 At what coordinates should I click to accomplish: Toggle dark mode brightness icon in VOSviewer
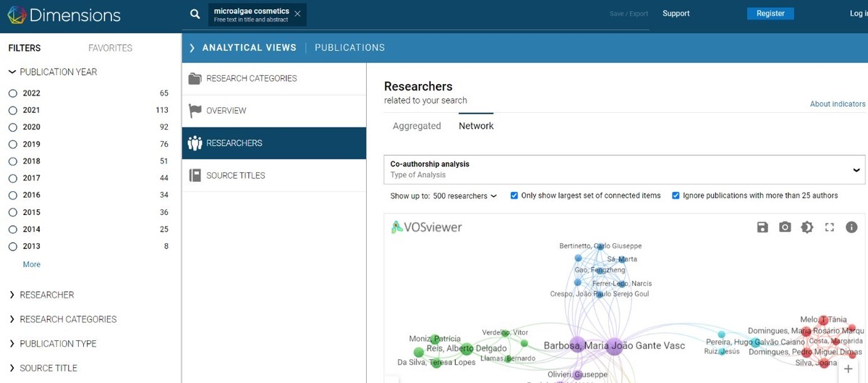point(807,227)
